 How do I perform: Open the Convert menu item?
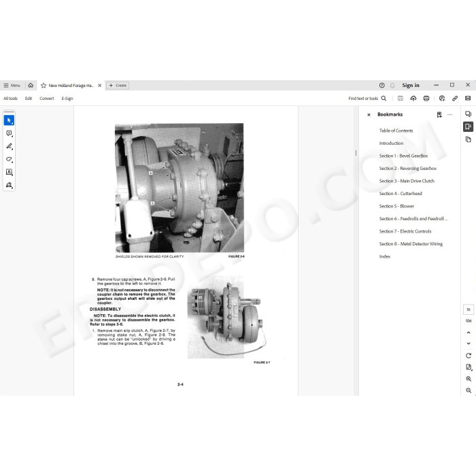coord(47,99)
